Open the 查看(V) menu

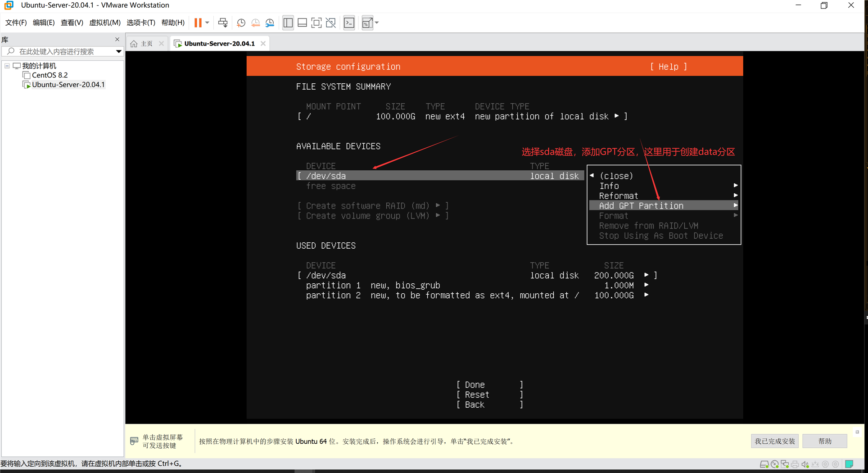[72, 23]
